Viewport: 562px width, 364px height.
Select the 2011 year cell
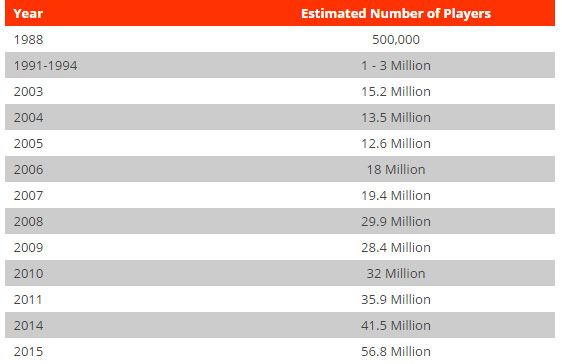click(x=28, y=299)
